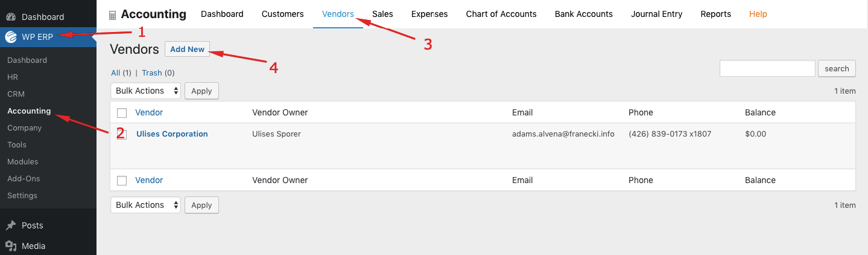Click the WP ERP globe icon
This screenshot has height=255, width=868.
(x=11, y=37)
